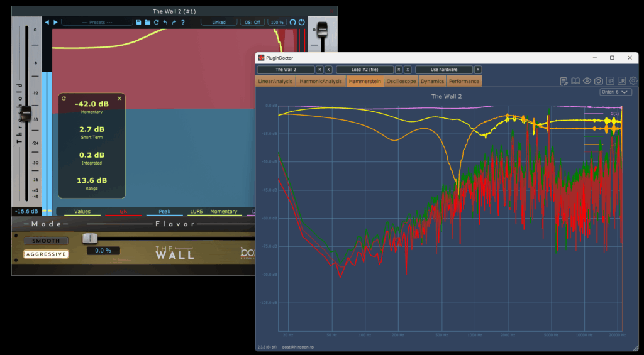Reset the loudness meter readout panel
This screenshot has height=355, width=644.
pos(64,99)
